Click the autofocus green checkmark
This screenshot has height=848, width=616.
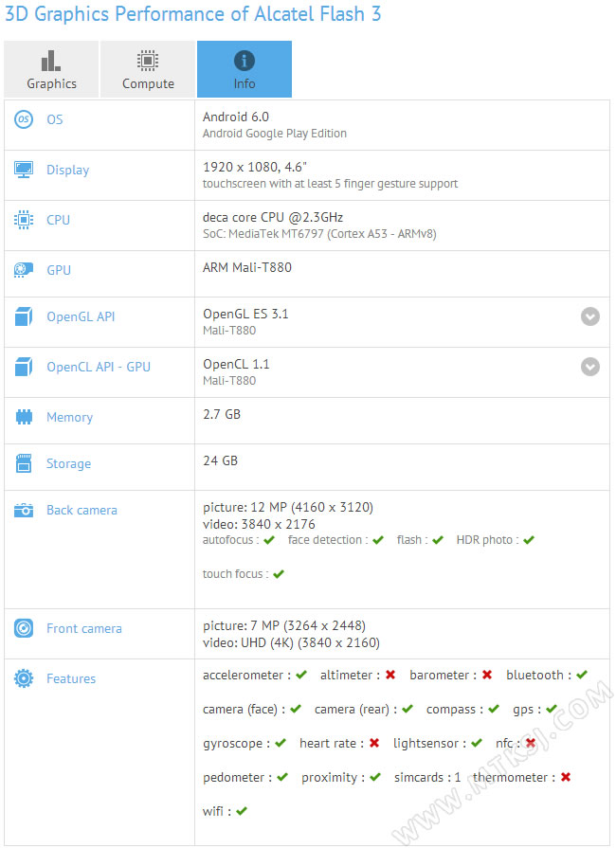(269, 540)
